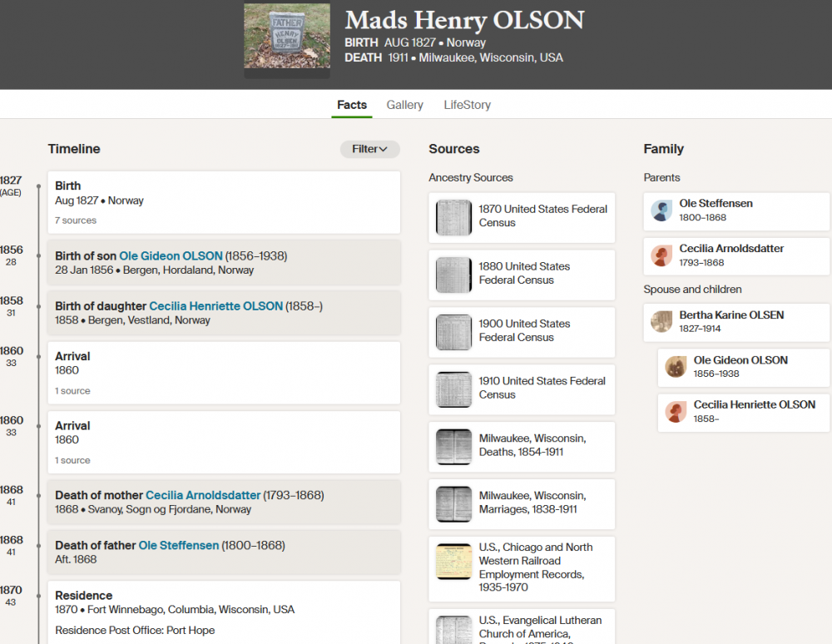Switch to the Gallery tab
The image size is (832, 644).
point(404,105)
